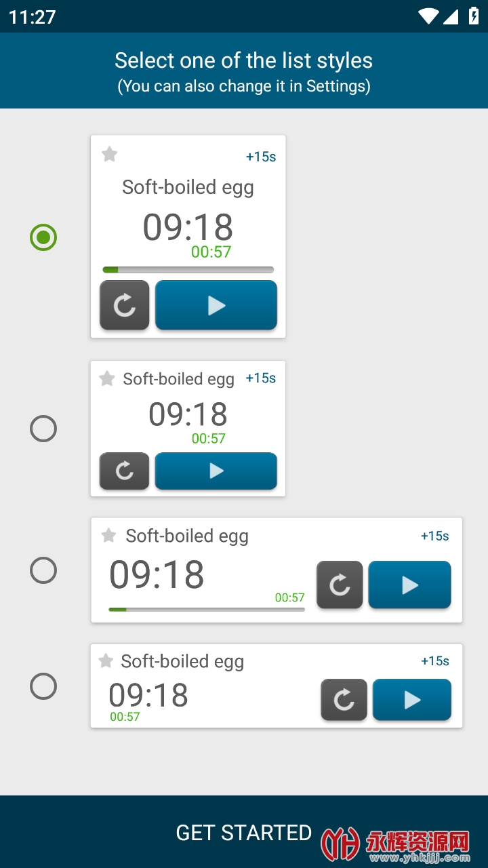
Task: Tap the star icon in the third style card
Action: pos(108,536)
